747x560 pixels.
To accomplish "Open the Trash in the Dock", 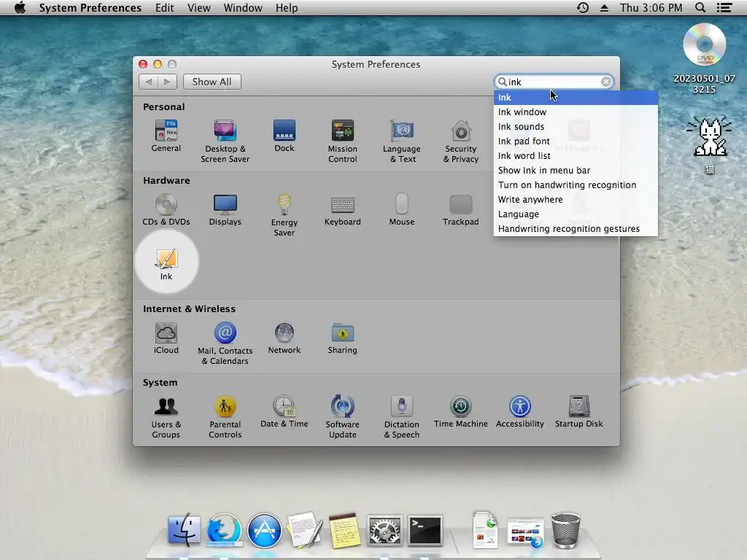I will tap(565, 530).
